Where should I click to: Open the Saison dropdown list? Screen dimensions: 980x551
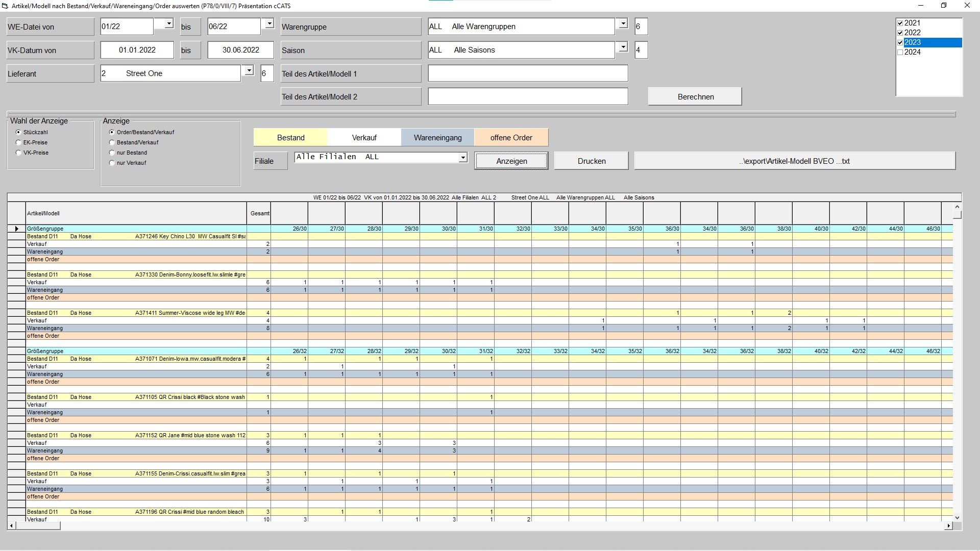click(623, 46)
